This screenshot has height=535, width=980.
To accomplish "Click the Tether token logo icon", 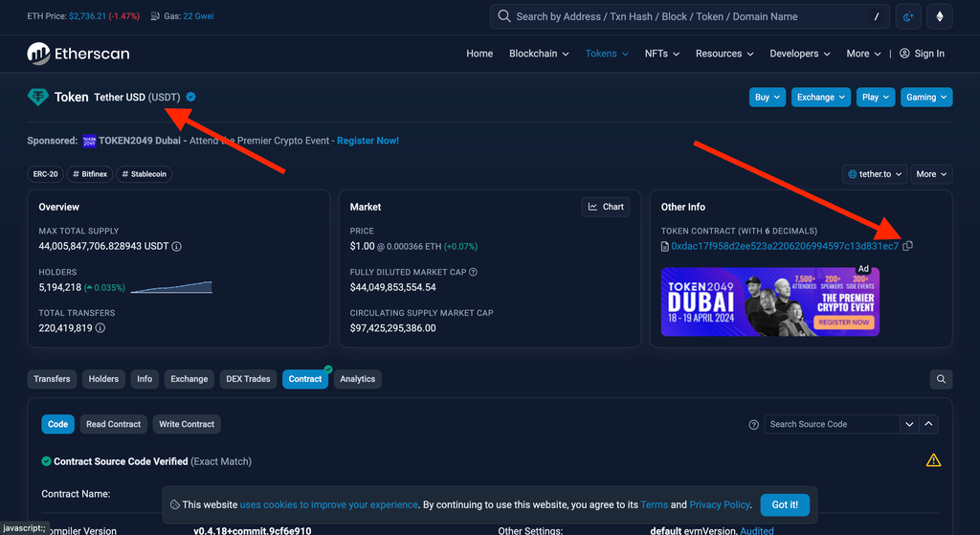I will pos(38,97).
